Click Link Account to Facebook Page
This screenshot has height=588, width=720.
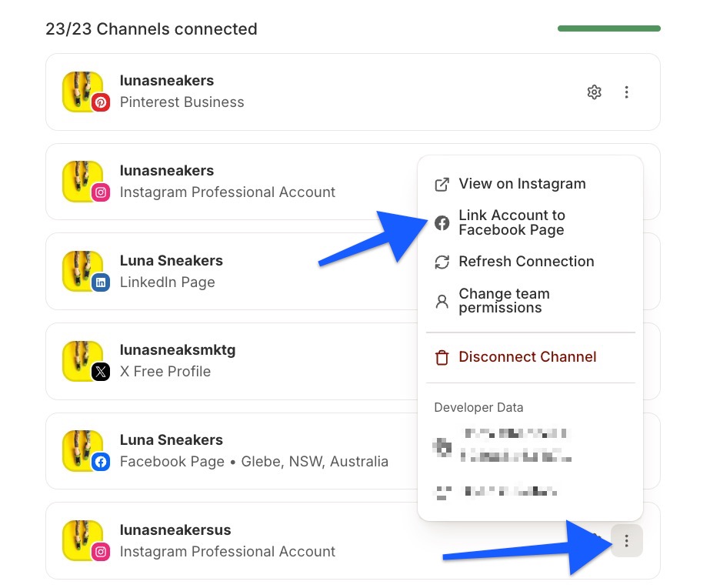512,222
